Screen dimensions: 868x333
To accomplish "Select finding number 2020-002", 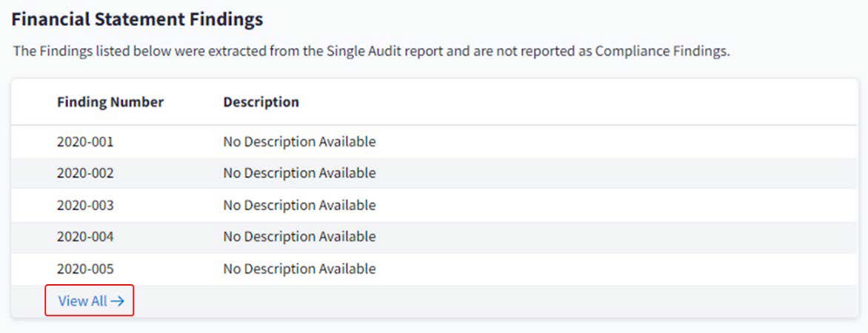I will [85, 173].
